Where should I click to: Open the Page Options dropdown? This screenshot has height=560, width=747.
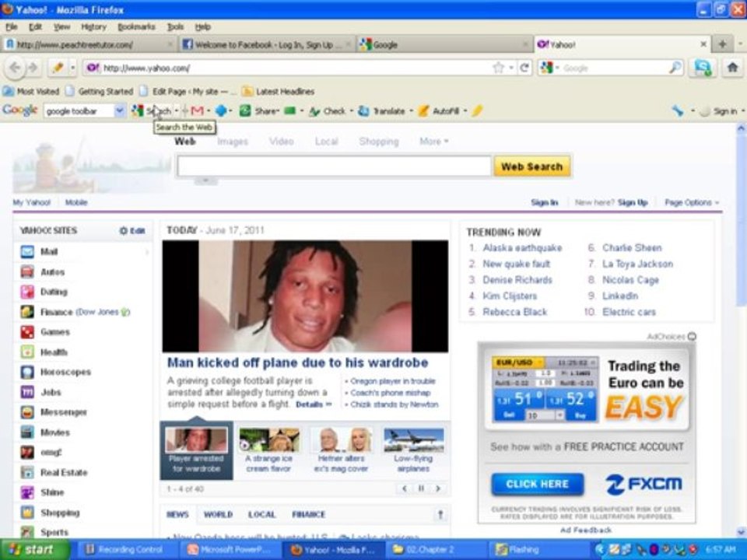click(692, 202)
